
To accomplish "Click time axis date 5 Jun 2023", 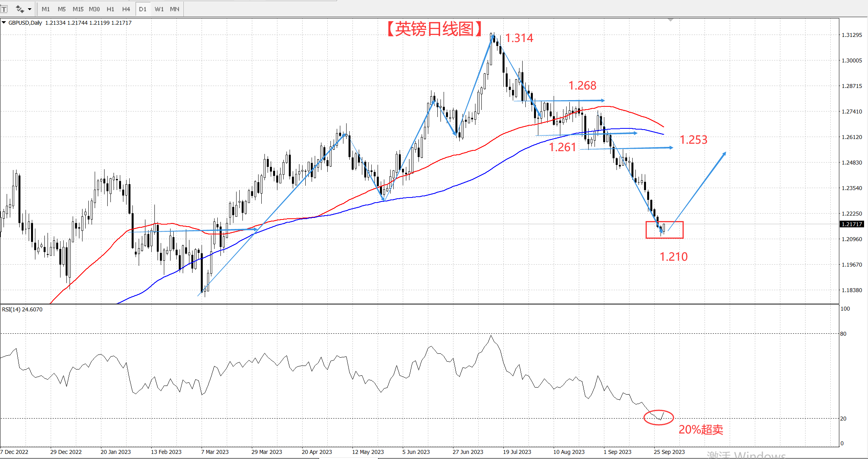I will 416,452.
